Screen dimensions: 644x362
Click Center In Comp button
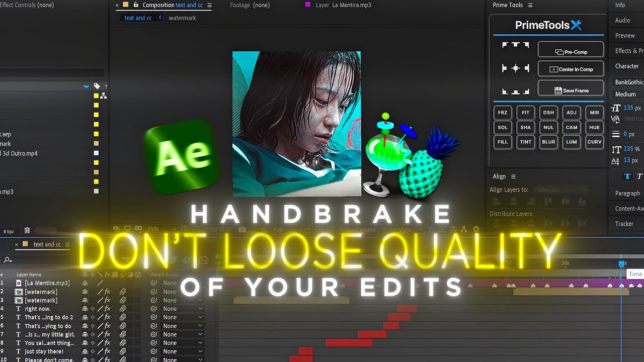point(571,69)
